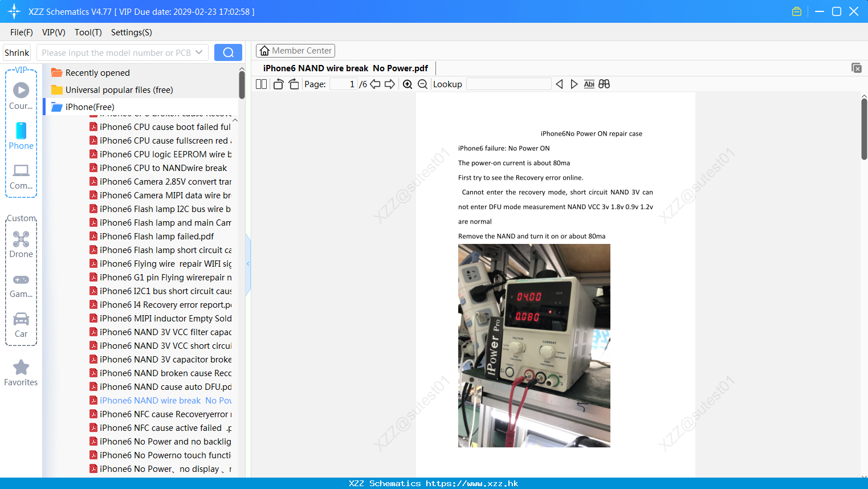The image size is (868, 489).
Task: Open the File(F) menu
Action: 22,32
